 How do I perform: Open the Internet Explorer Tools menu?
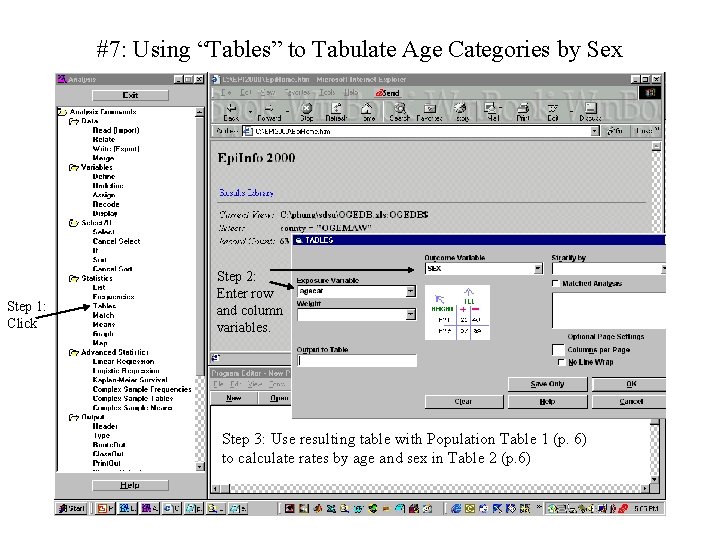pyautogui.click(x=327, y=92)
